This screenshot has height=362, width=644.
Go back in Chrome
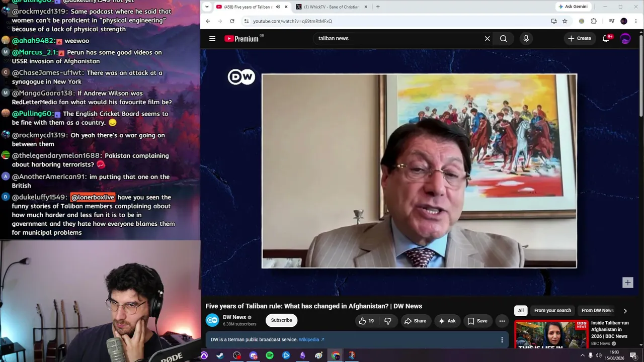208,21
